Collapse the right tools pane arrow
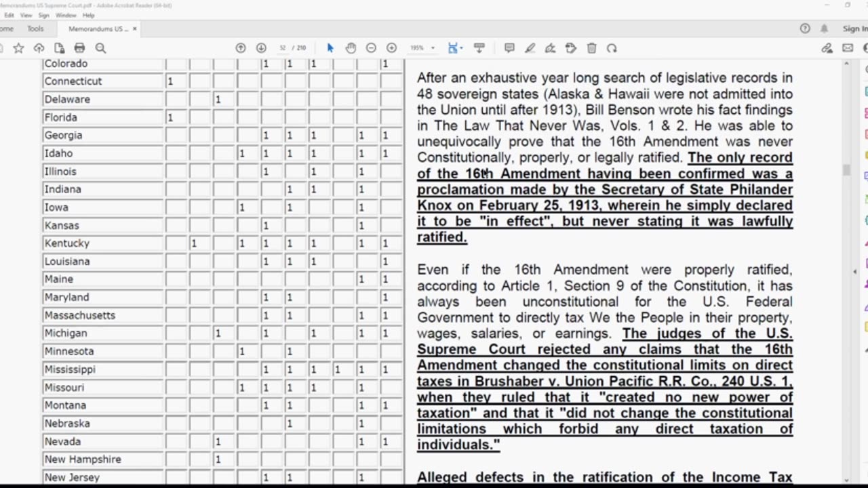This screenshot has height=488, width=868. pyautogui.click(x=854, y=272)
